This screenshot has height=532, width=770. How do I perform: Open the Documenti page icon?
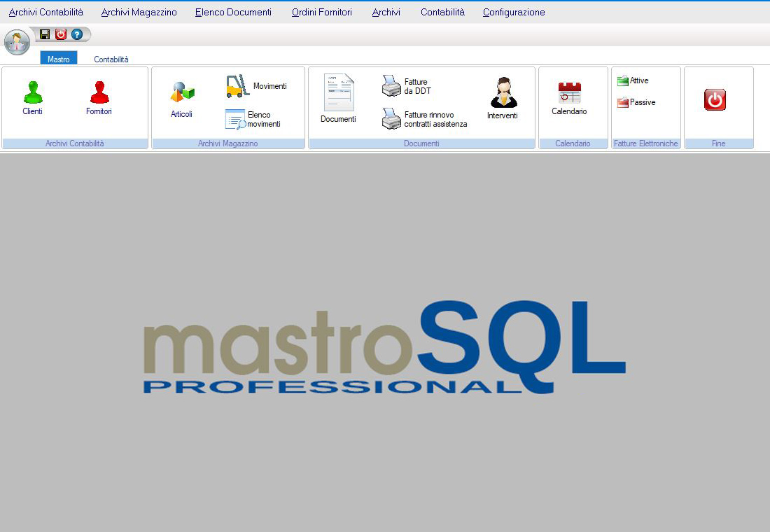(x=338, y=92)
